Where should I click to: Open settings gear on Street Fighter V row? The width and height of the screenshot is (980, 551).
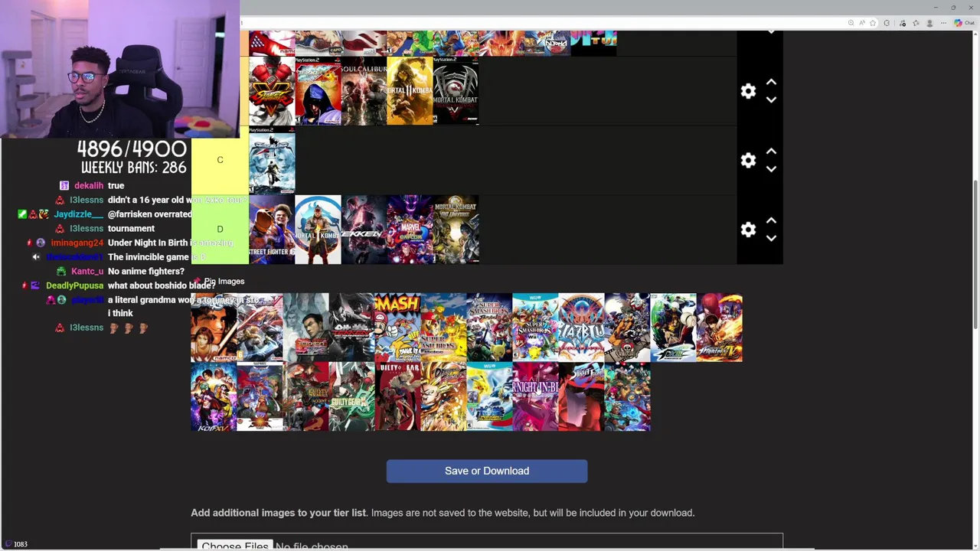coord(748,91)
